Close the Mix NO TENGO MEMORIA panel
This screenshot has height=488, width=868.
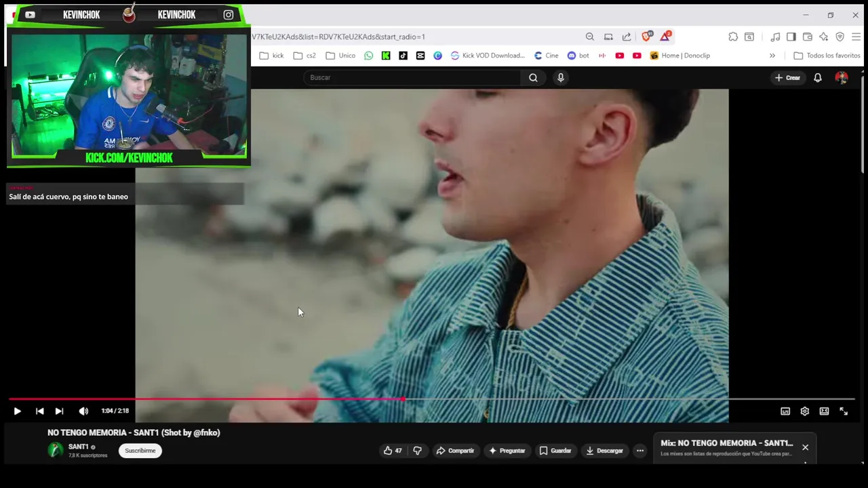click(805, 447)
